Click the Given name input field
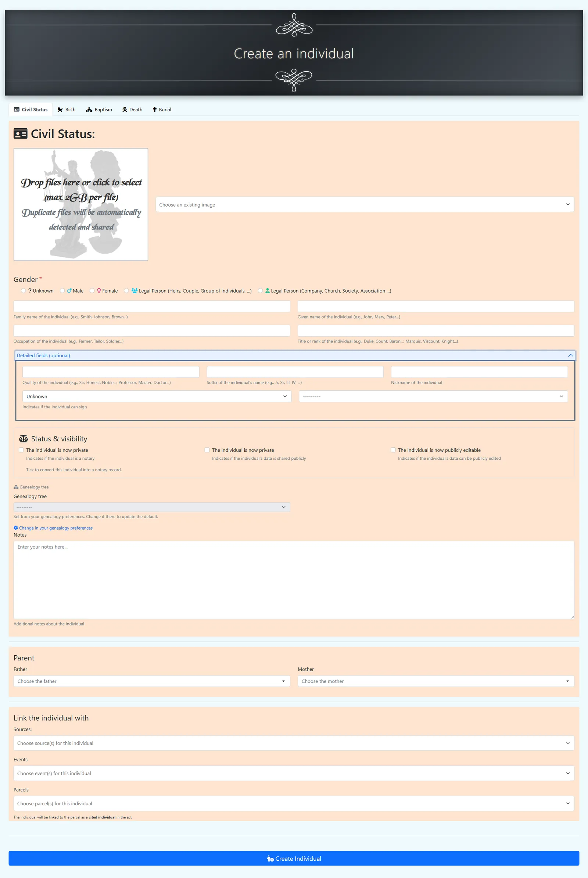This screenshot has height=878, width=588. click(x=436, y=307)
